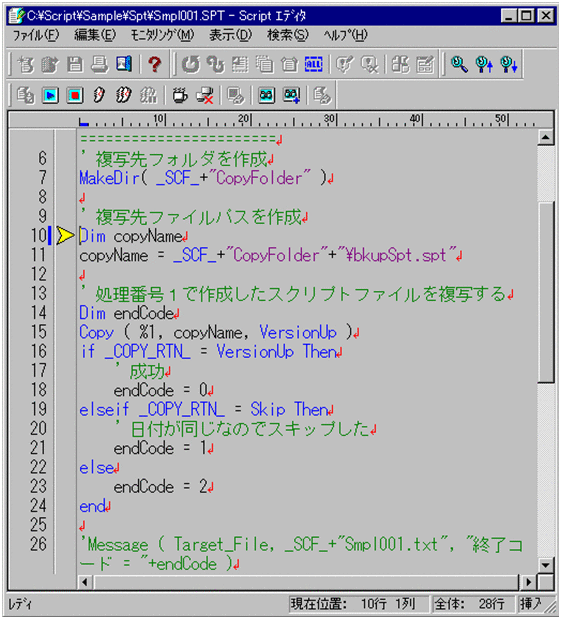The height and width of the screenshot is (620, 563).
Task: Click the Find next magnifier down-arrow icon
Action: (509, 64)
